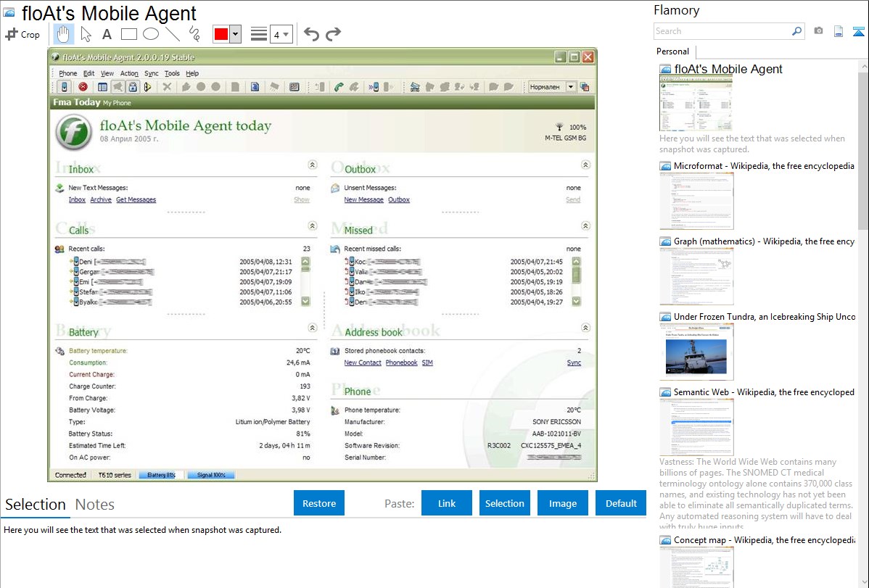The height and width of the screenshot is (588, 869).
Task: Click the SMS icon in Mobile Agent toolbar
Action: (414, 87)
